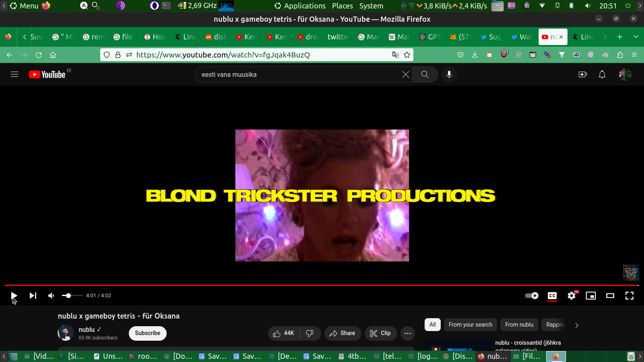Switch to the disk tab

(216, 37)
